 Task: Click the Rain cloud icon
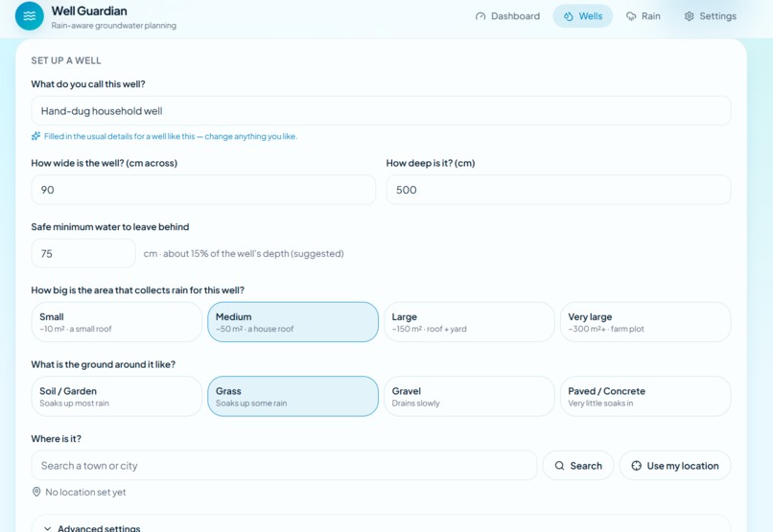[631, 16]
